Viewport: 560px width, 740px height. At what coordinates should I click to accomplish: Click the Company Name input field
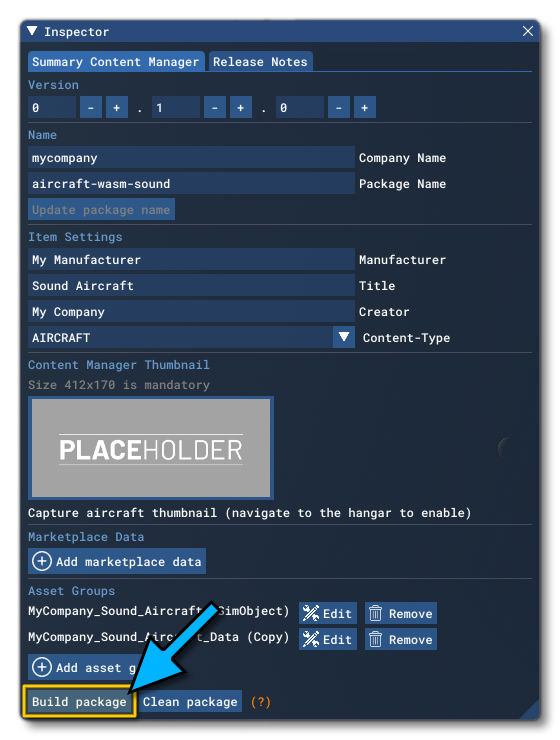[191, 158]
